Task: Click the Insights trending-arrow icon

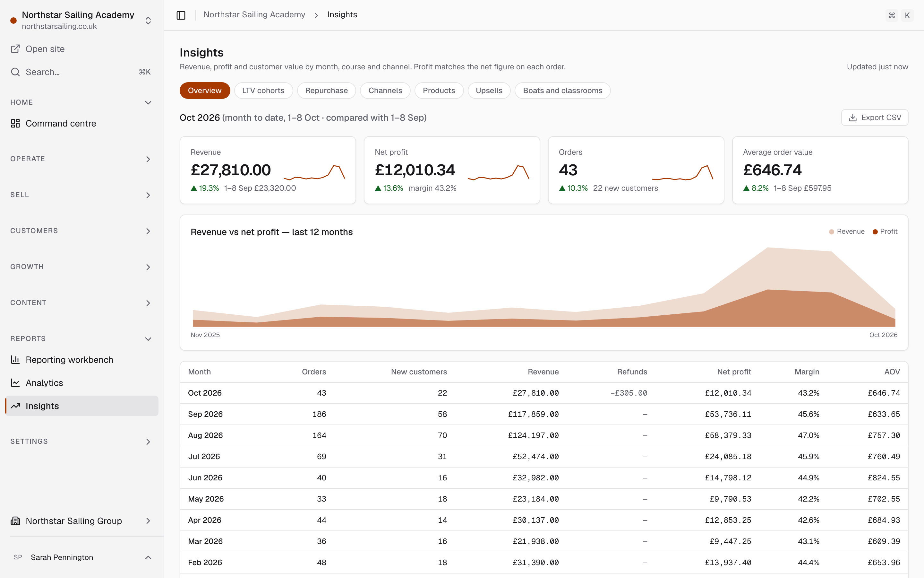Action: (x=15, y=406)
